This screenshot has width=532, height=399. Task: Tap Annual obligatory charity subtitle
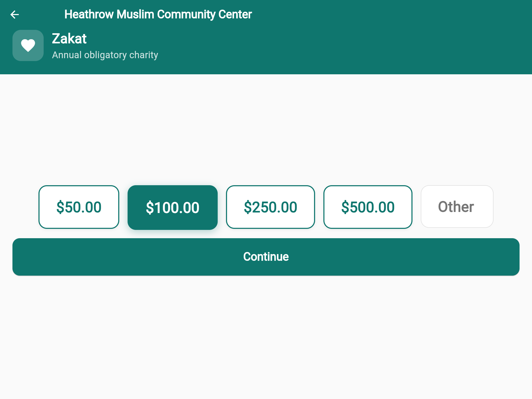click(105, 55)
